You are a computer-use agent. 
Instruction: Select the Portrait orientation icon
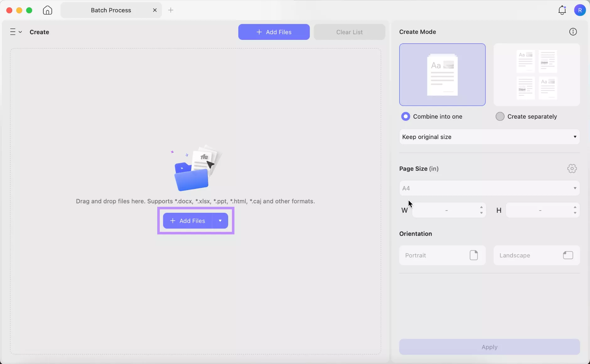point(474,255)
